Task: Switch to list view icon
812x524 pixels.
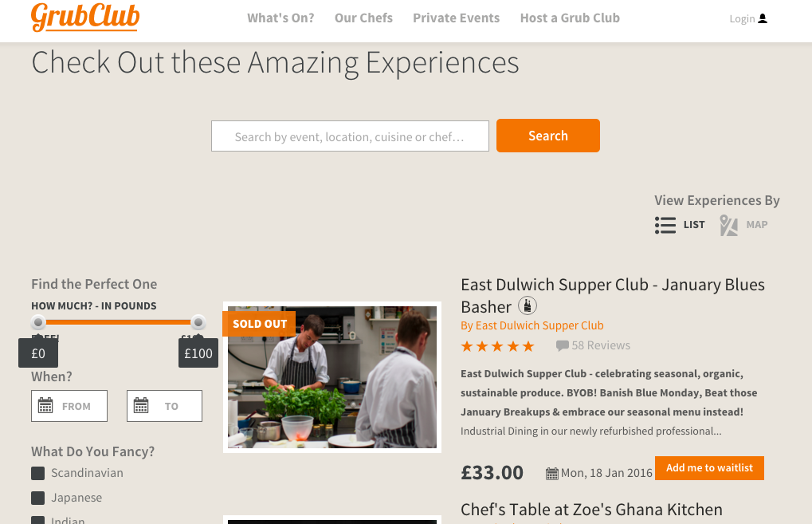Action: point(665,225)
